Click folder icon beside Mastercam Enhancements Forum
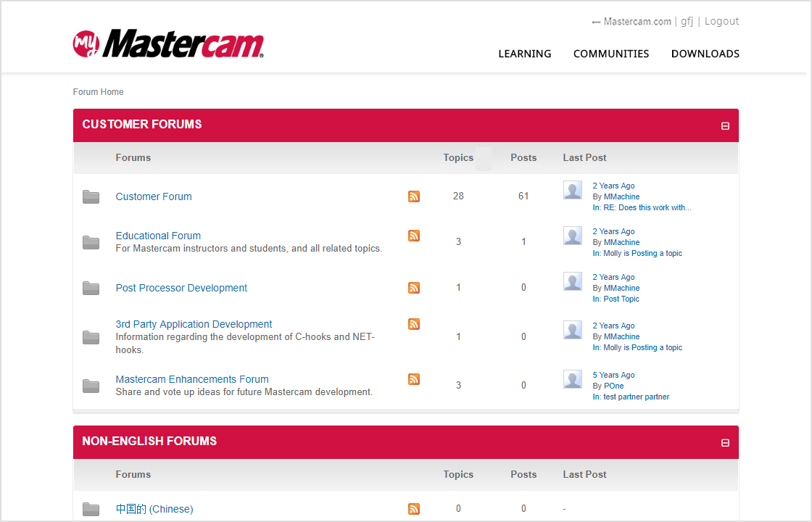The width and height of the screenshot is (812, 522). coord(91,386)
